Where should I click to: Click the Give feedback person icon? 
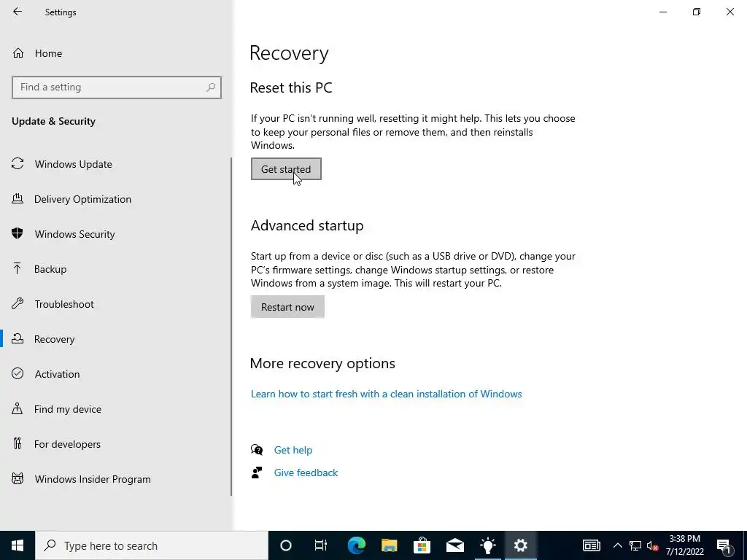point(257,472)
